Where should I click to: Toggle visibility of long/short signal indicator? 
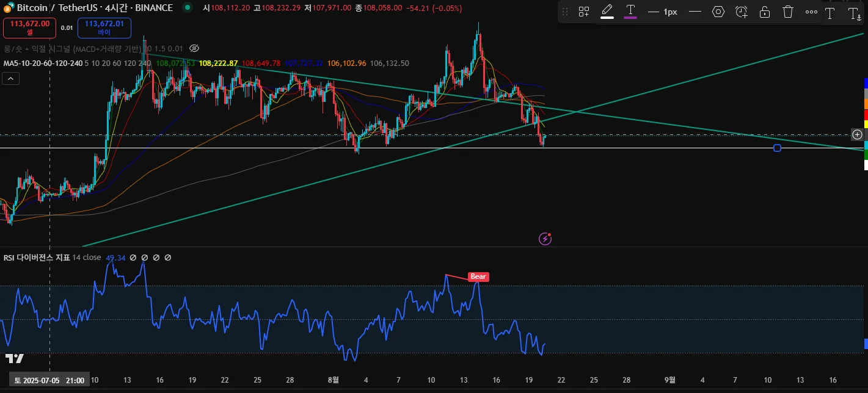click(194, 48)
